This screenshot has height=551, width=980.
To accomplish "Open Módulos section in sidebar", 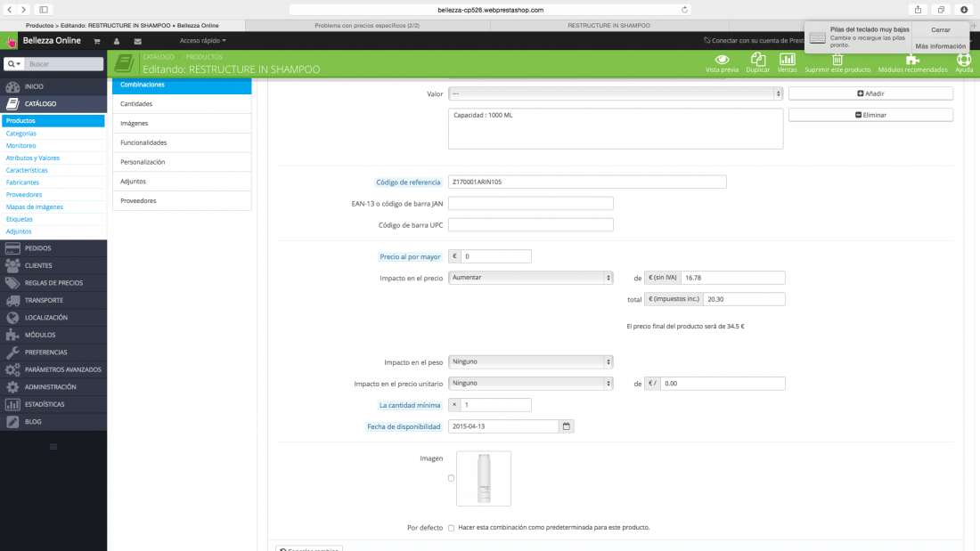I will [53, 335].
